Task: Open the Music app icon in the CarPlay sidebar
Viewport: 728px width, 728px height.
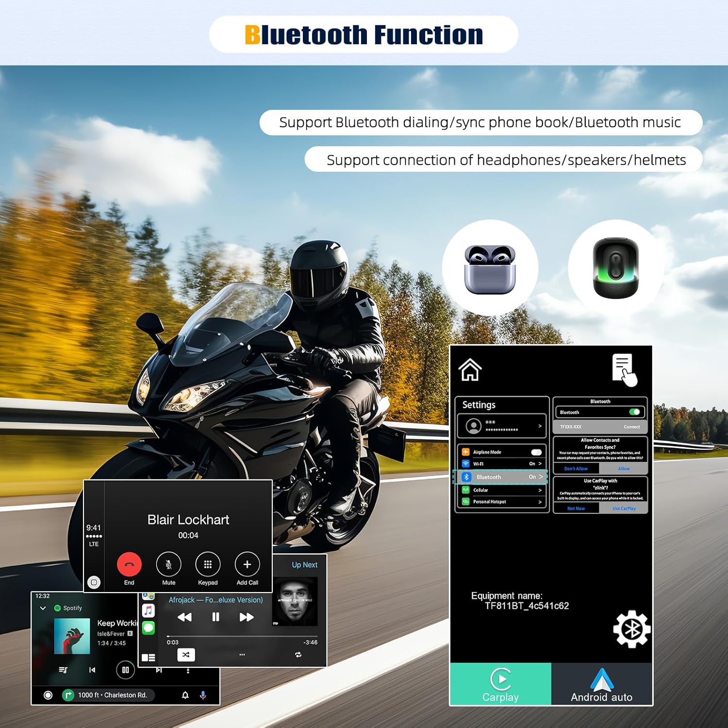Action: [x=149, y=610]
